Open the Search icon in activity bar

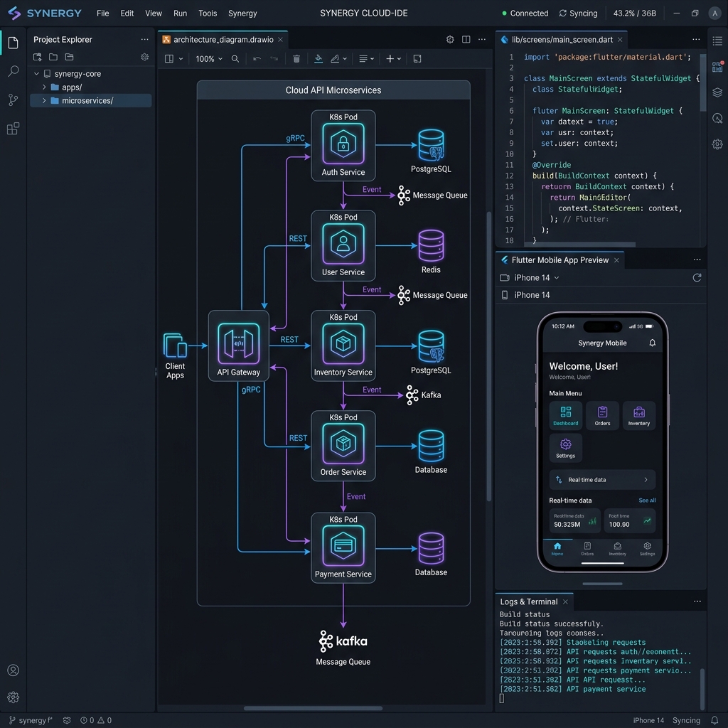(13, 71)
